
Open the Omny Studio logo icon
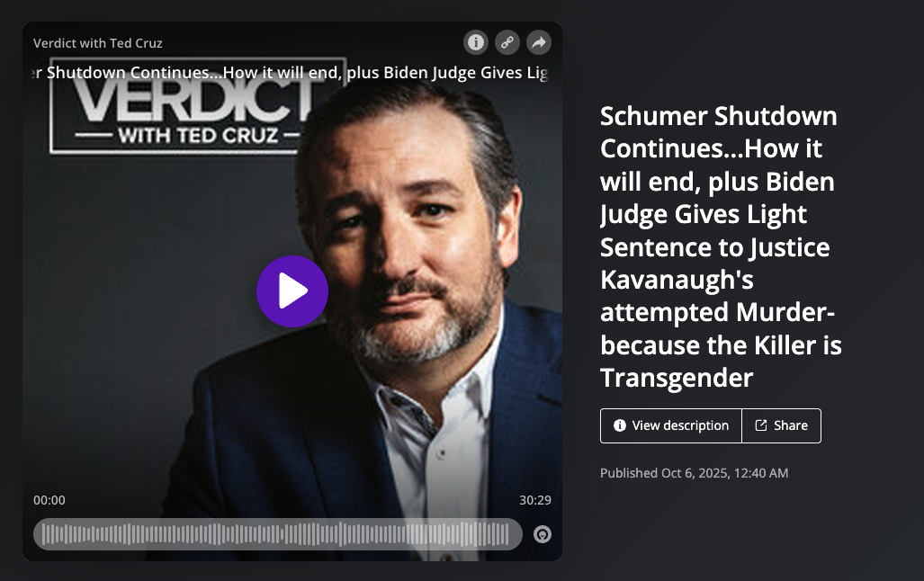(543, 534)
